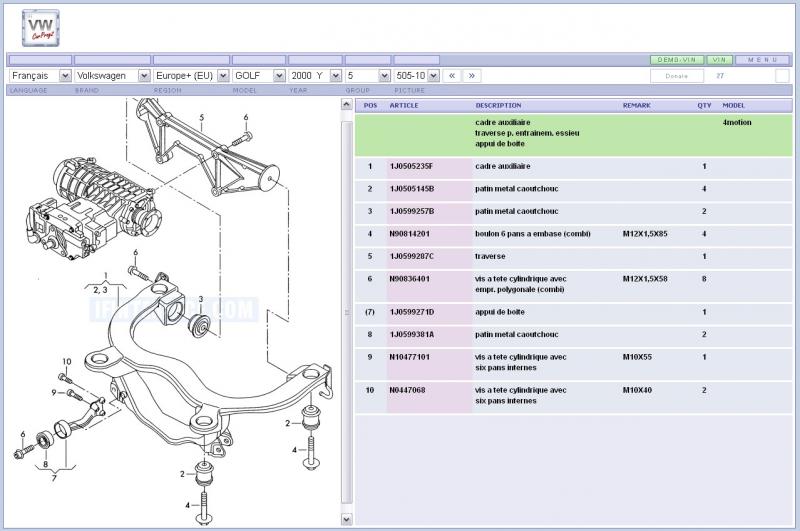
Task: Click remark M12X1,5X85
Action: point(645,234)
